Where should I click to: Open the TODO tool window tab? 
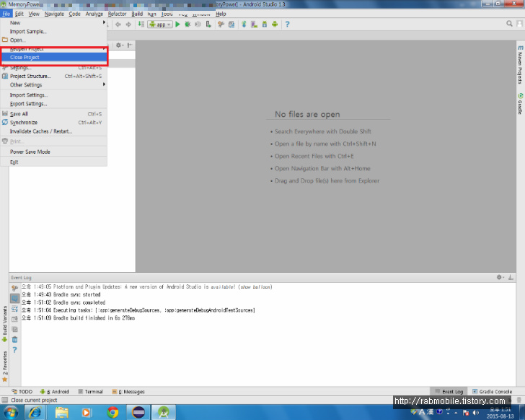click(22, 392)
